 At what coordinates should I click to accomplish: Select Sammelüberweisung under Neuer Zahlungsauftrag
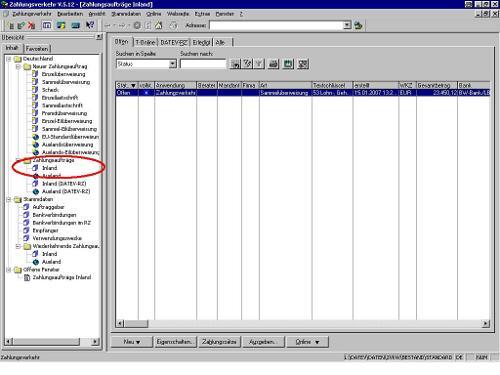[x=66, y=82]
